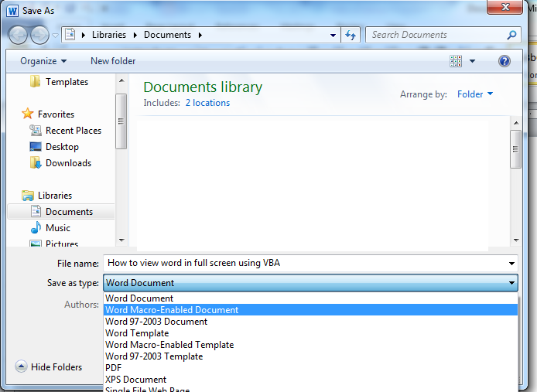Expand the arrow before Libraries in address bar
Viewport: 537px width, 392px height.
tap(84, 35)
